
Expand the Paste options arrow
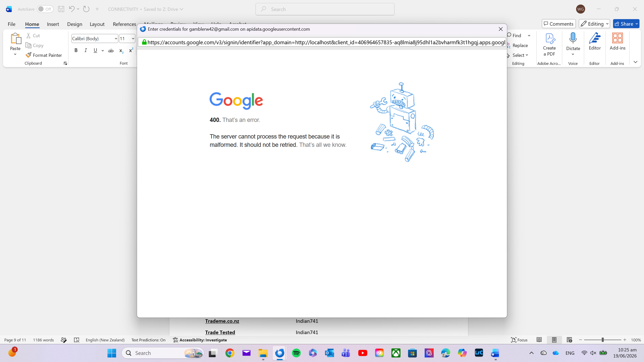(x=15, y=54)
